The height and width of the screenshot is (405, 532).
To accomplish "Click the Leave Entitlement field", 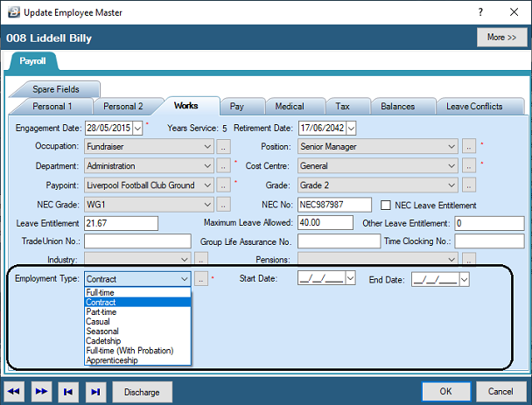I will pos(121,224).
